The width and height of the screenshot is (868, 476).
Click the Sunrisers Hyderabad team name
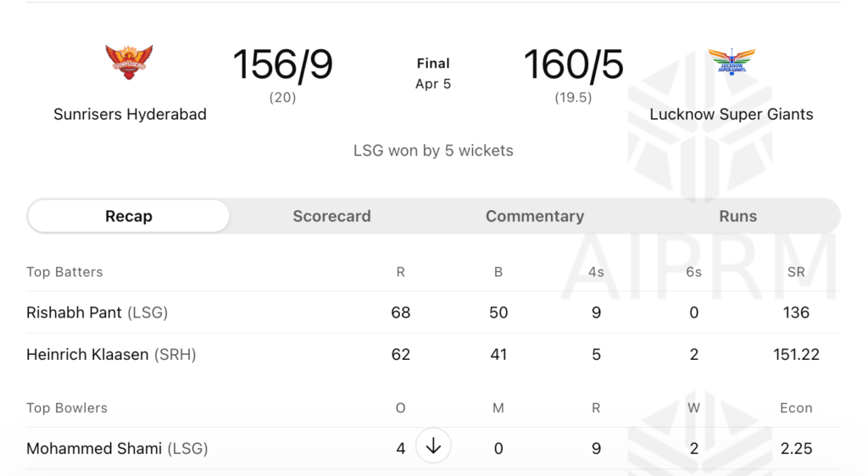[130, 114]
